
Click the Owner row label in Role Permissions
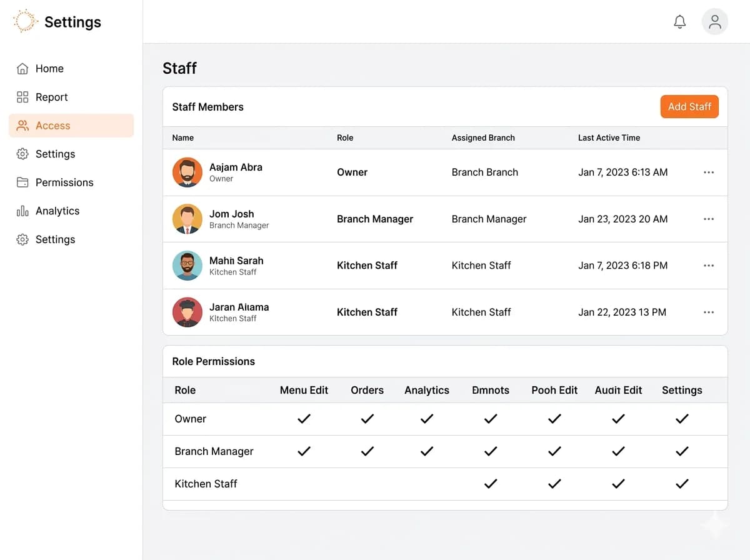(191, 419)
